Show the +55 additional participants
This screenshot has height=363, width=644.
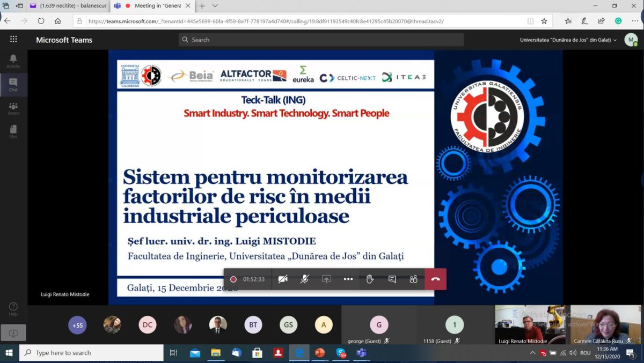pyautogui.click(x=78, y=325)
